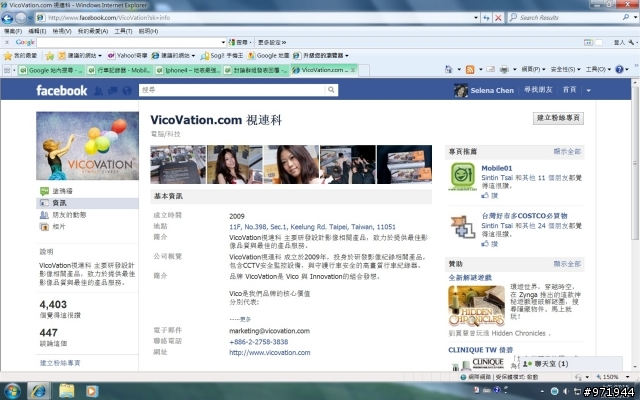Open the 工具(O) Tools dropdown in command bar
The image size is (640, 400).
coord(598,69)
